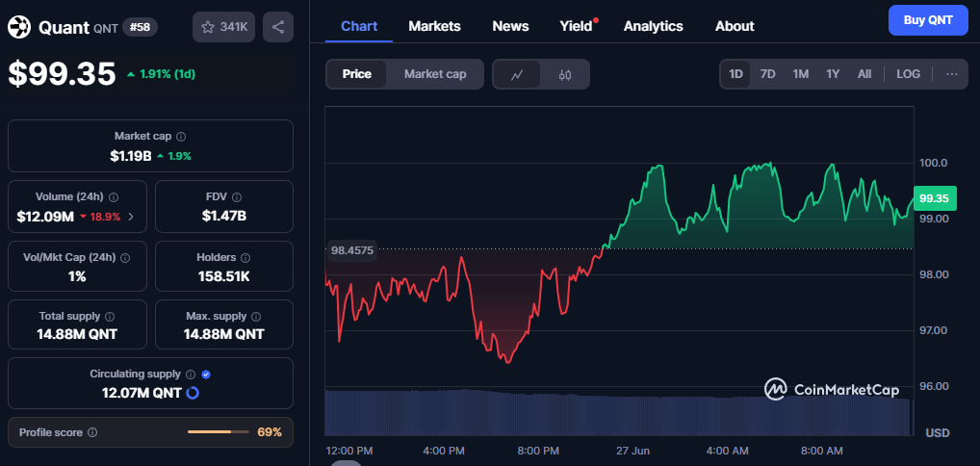Open the Analytics tab
Image resolution: width=980 pixels, height=466 pixels.
[x=653, y=26]
